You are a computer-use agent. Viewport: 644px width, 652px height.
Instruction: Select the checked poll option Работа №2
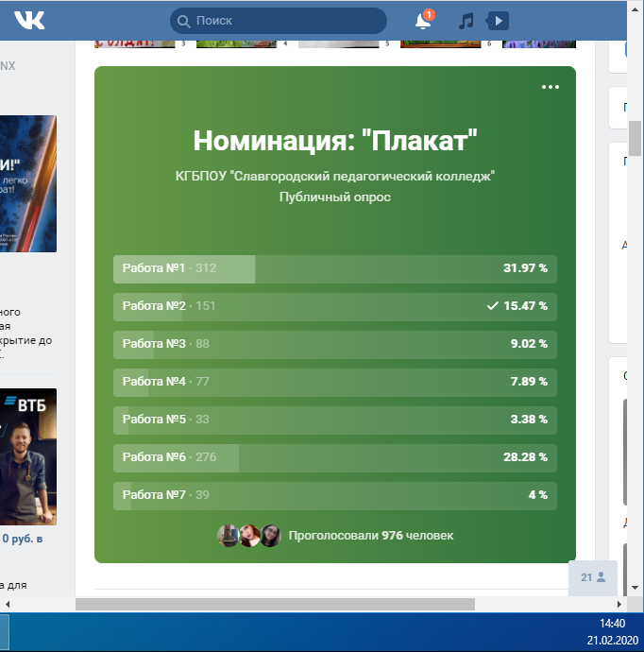tap(334, 307)
